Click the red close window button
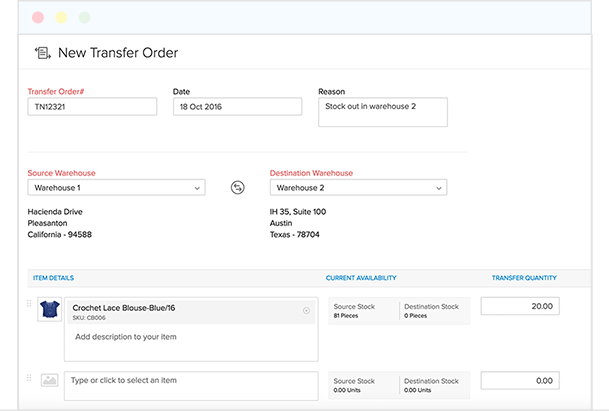This screenshot has width=609, height=411. click(x=38, y=18)
